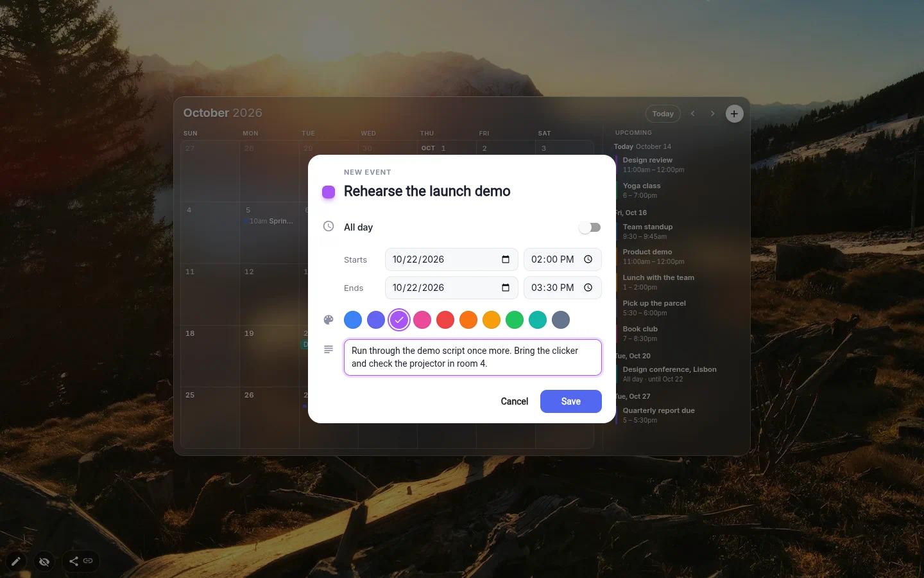Select the slate gray color swatch
The height and width of the screenshot is (578, 924).
click(x=561, y=320)
